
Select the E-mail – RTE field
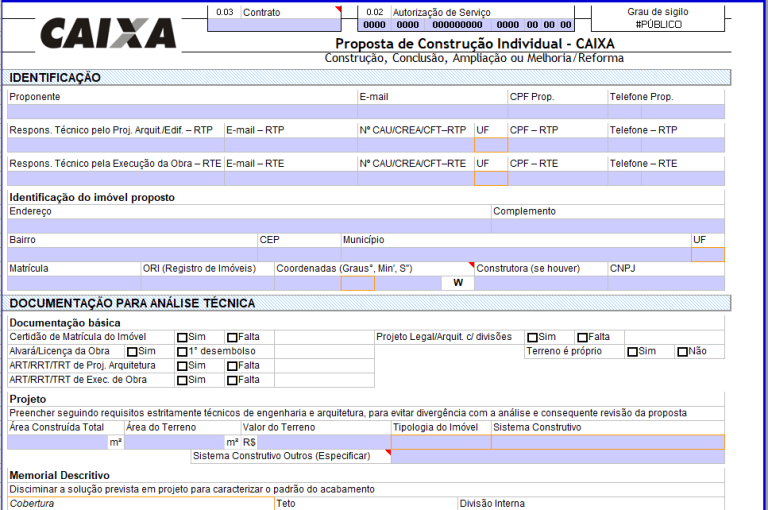pos(291,178)
